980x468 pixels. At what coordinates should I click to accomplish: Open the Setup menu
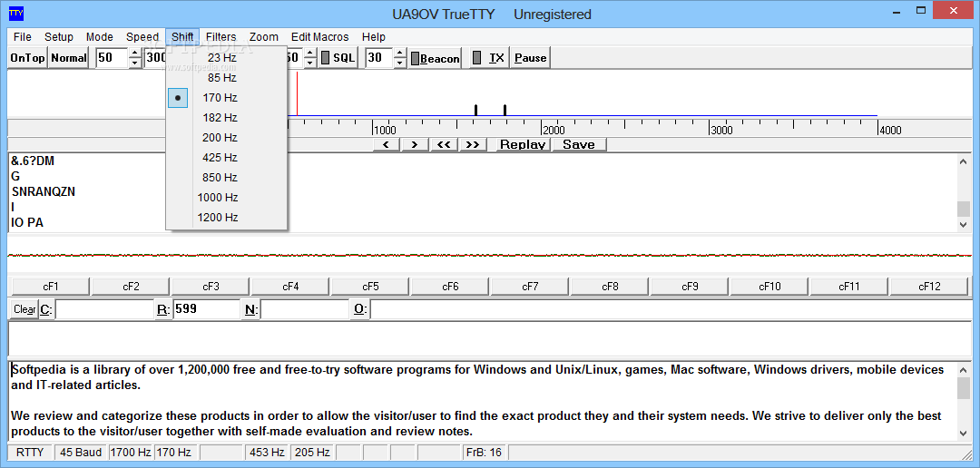pyautogui.click(x=59, y=37)
